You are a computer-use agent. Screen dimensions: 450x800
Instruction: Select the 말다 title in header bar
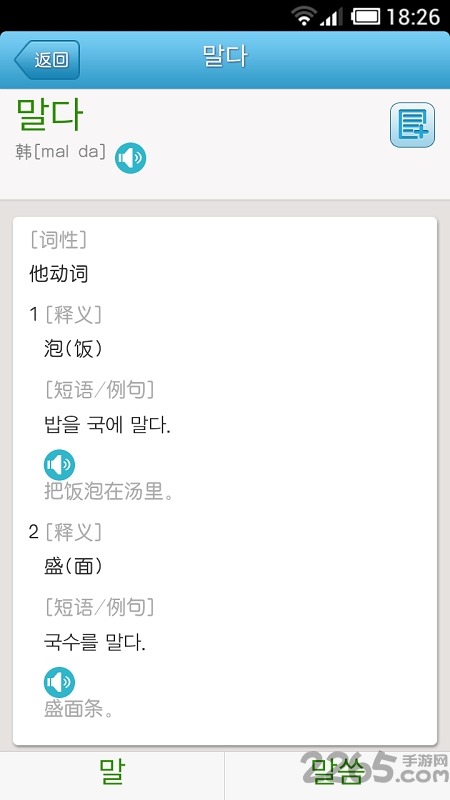point(225,56)
